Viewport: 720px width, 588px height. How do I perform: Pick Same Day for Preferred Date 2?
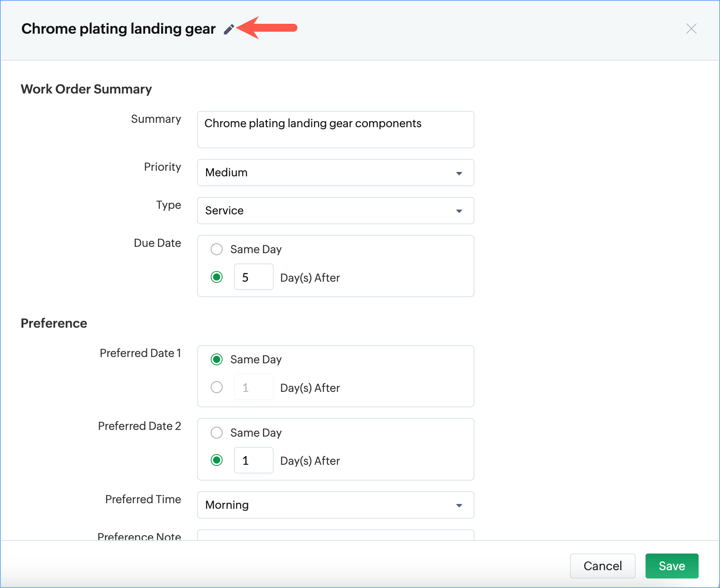217,433
